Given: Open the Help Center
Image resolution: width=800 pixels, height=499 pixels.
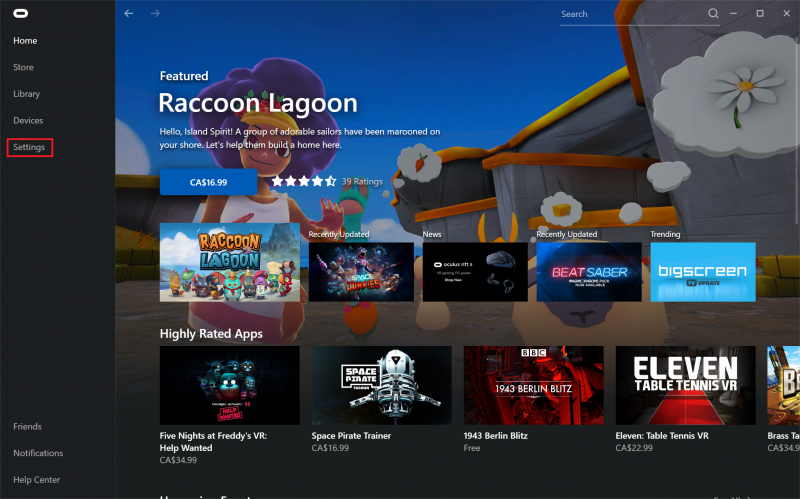Looking at the screenshot, I should 36,480.
